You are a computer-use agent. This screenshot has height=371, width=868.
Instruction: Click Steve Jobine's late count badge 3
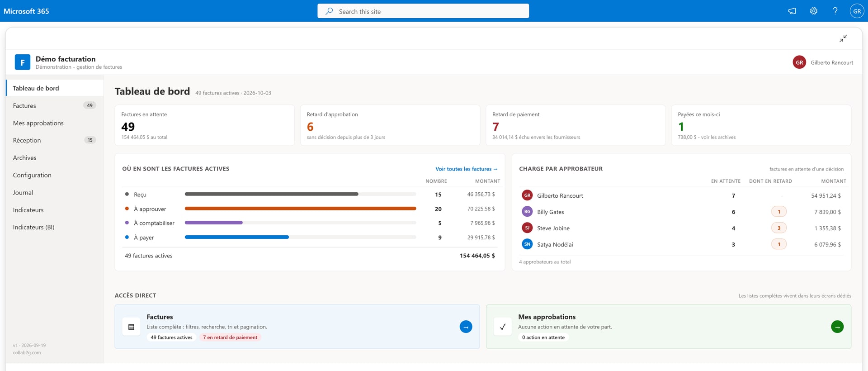(779, 228)
